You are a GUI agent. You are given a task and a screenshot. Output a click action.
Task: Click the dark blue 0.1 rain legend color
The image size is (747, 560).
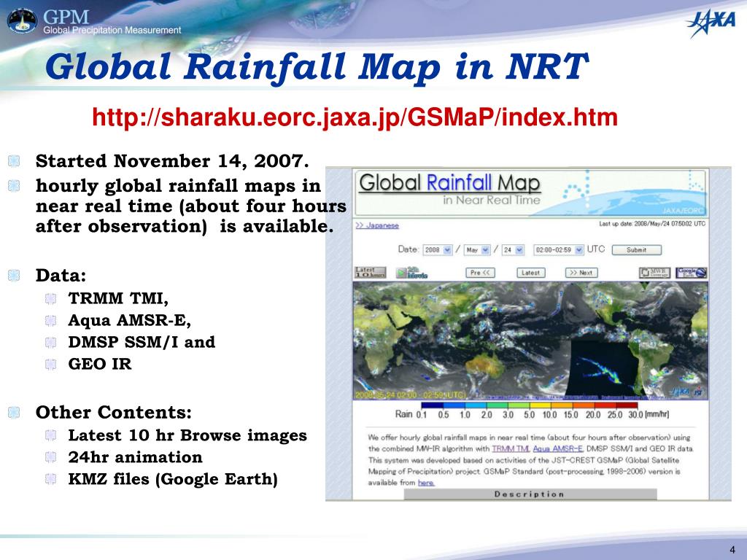[432, 405]
